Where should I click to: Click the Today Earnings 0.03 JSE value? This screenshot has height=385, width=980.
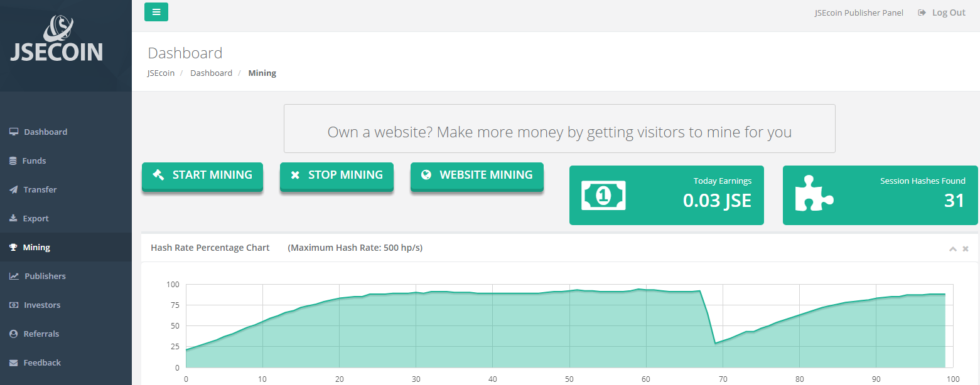click(717, 200)
